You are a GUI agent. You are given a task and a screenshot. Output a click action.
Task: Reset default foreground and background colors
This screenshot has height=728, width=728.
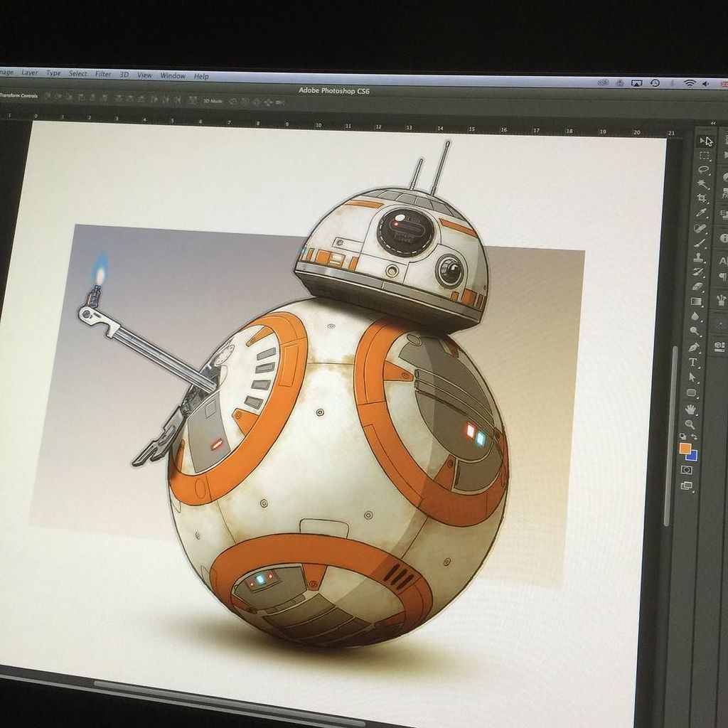[x=682, y=437]
